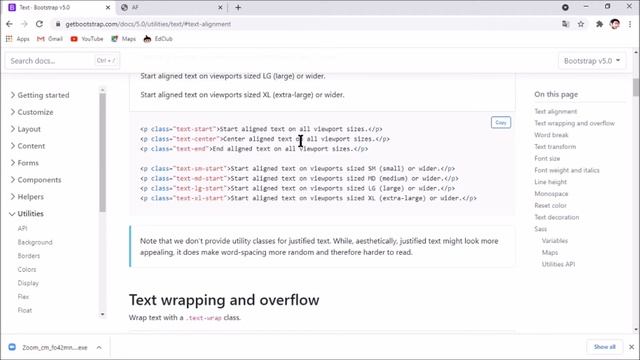The width and height of the screenshot is (640, 360).
Task: Close the AF tab
Action: tap(220, 7)
